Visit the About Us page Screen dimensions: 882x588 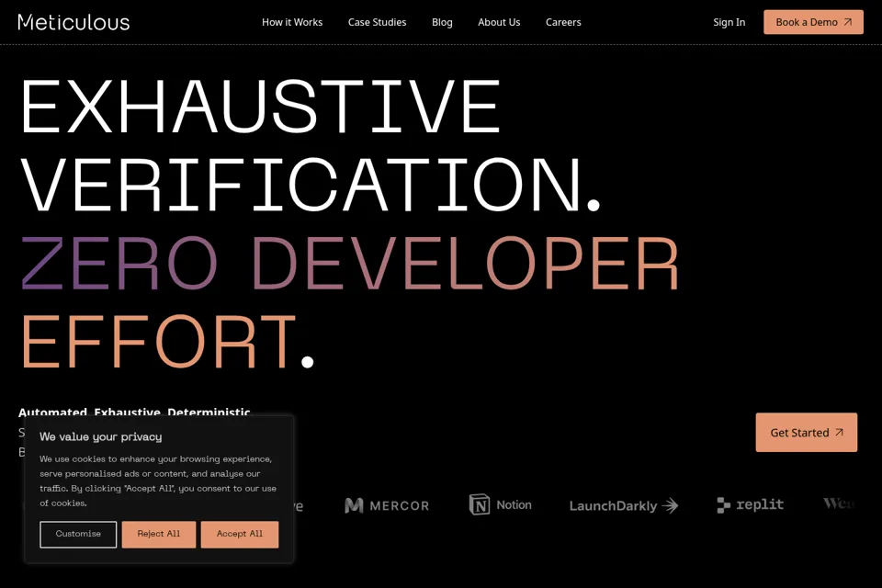(x=499, y=22)
